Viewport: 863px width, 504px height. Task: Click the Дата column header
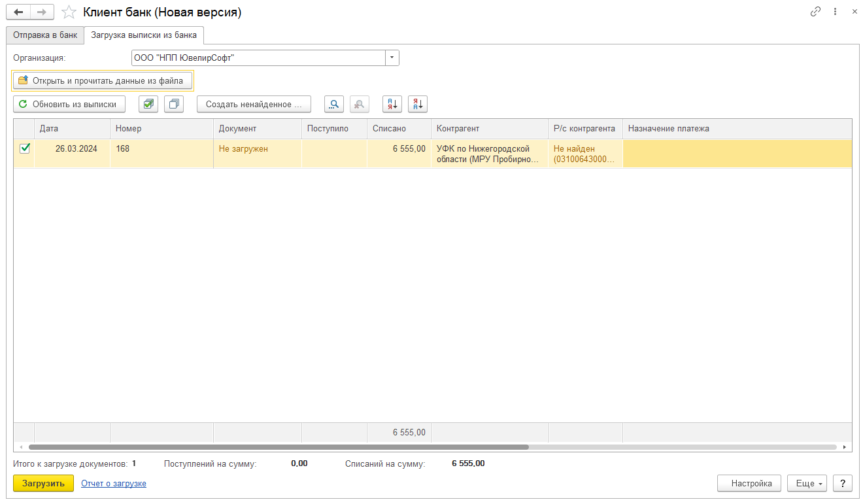[72, 128]
